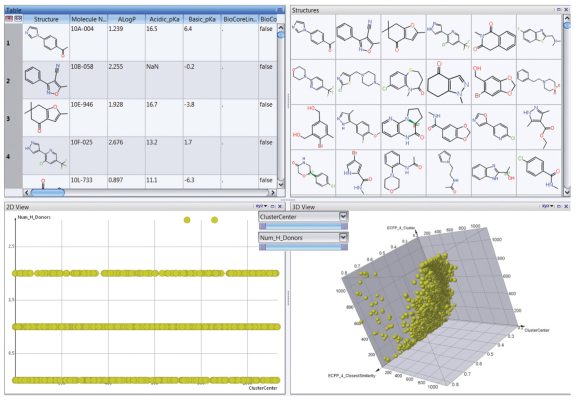Click the Basic_pKa column header
This screenshot has height=400, width=577.
(x=202, y=19)
